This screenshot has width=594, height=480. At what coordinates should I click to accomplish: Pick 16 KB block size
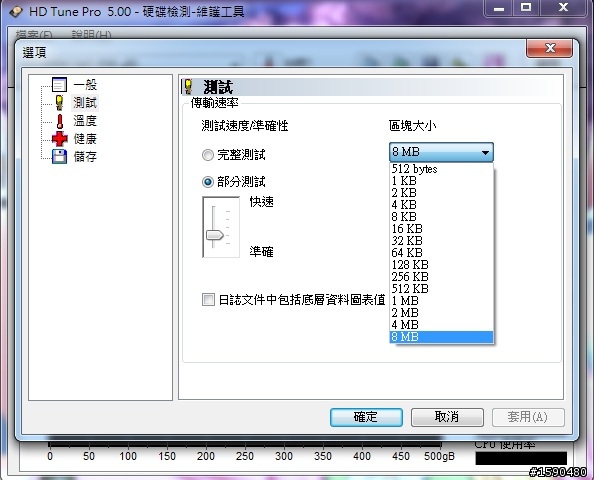point(441,229)
